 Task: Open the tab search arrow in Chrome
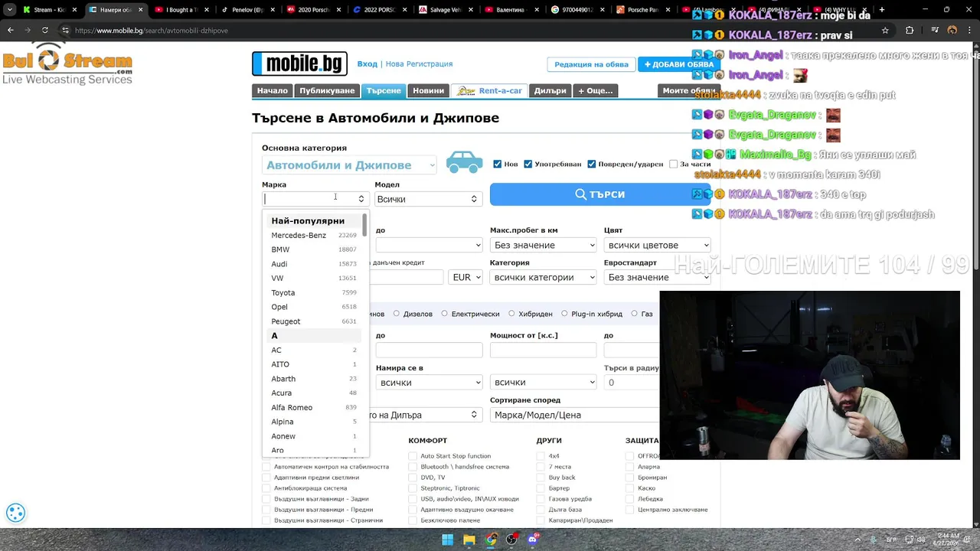(9, 10)
